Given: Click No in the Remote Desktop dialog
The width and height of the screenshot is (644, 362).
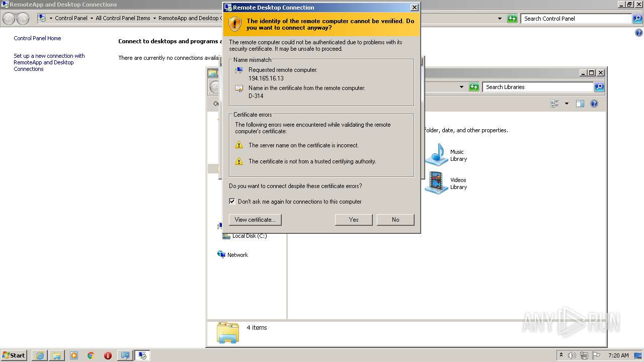Looking at the screenshot, I should 395,220.
